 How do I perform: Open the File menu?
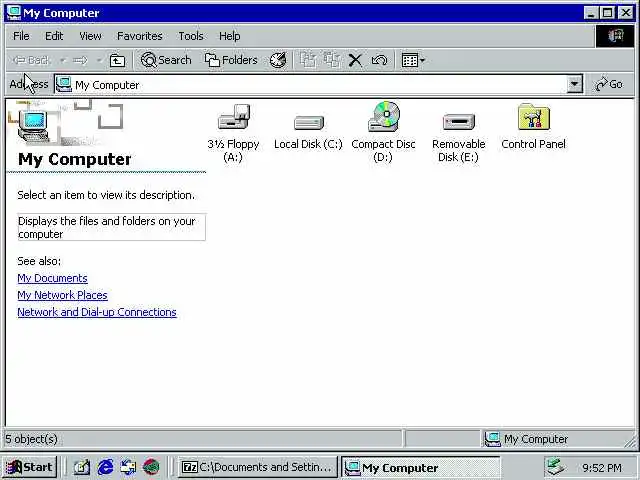(21, 36)
